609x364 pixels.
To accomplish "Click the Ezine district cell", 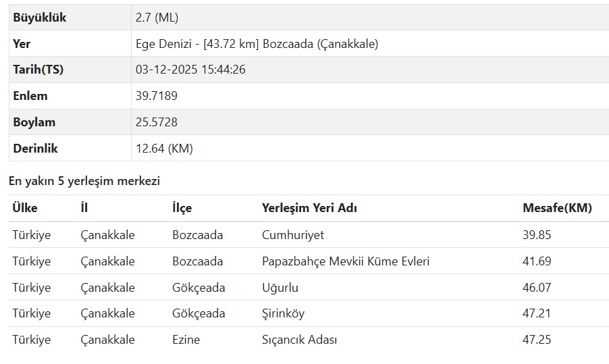I will pos(186,340).
